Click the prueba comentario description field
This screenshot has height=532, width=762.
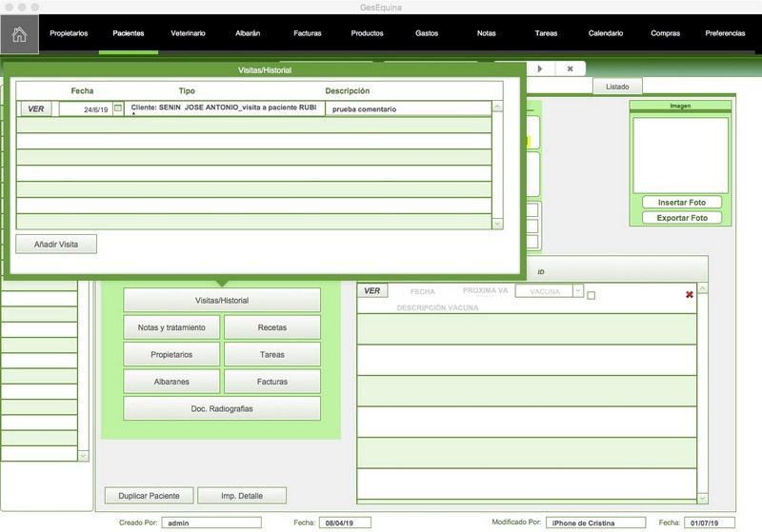[407, 109]
